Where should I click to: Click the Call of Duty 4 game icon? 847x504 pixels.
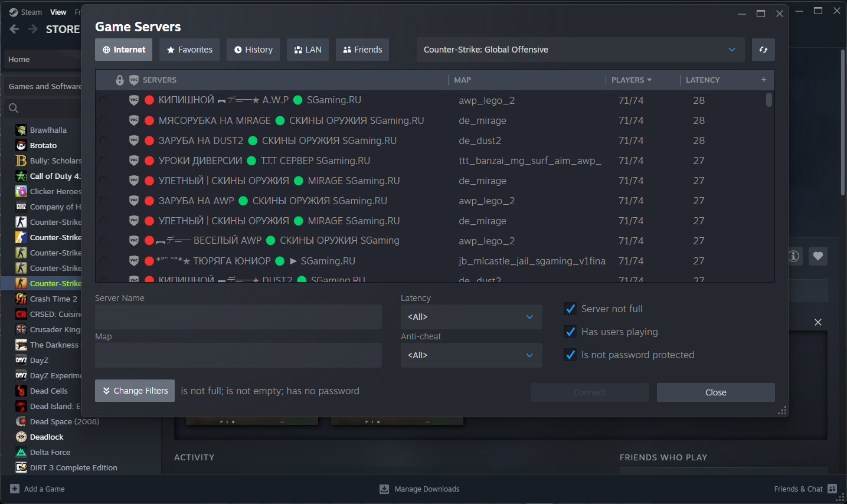21,176
